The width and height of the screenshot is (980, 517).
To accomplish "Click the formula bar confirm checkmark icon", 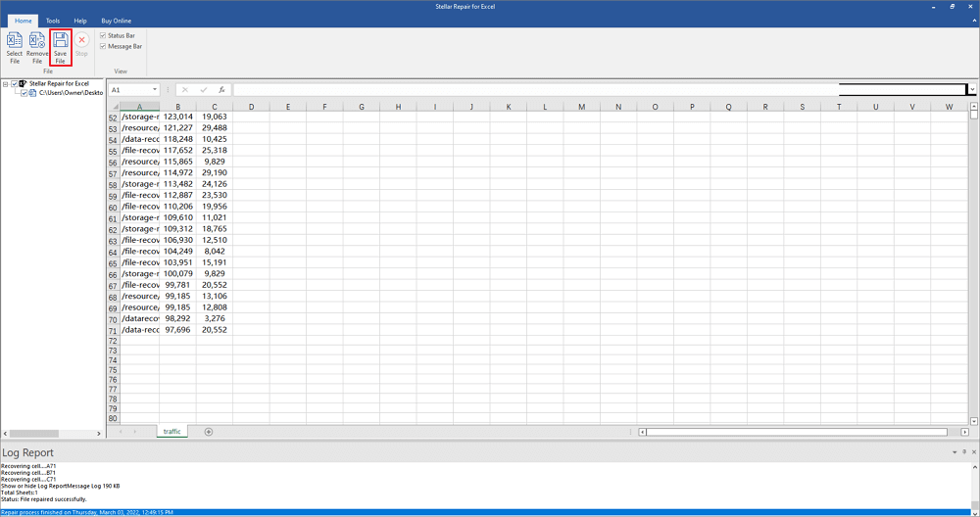I will tap(204, 90).
